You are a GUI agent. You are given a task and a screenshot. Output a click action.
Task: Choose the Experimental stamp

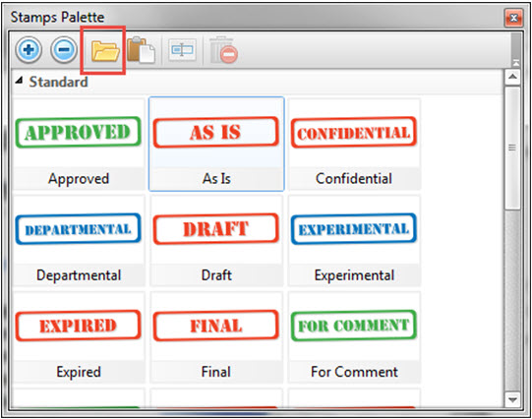354,241
